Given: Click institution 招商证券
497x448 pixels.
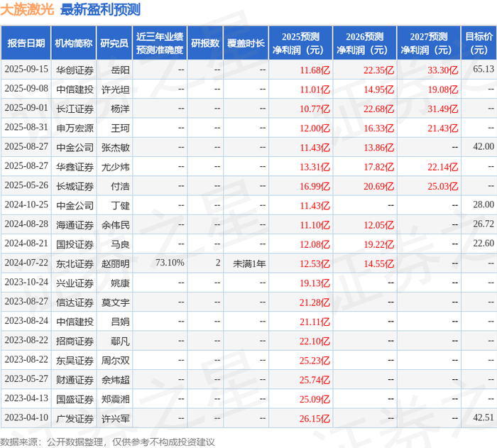Looking at the screenshot, I should pyautogui.click(x=75, y=341).
